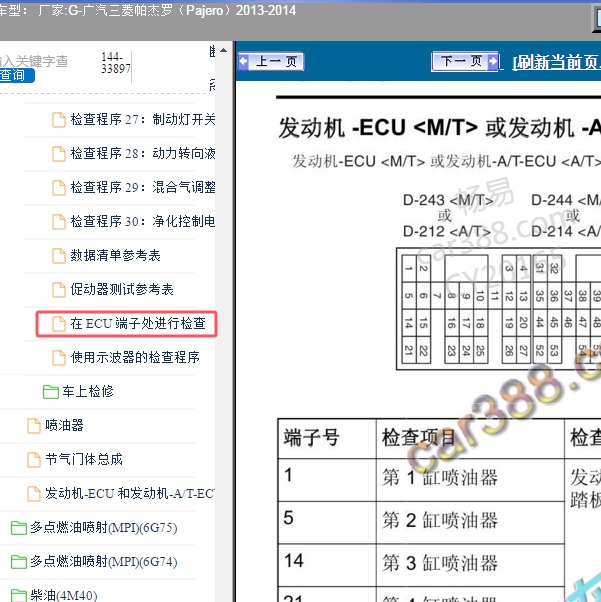Click the keyword search input field
Image resolution: width=601 pixels, height=602 pixels.
click(34, 61)
